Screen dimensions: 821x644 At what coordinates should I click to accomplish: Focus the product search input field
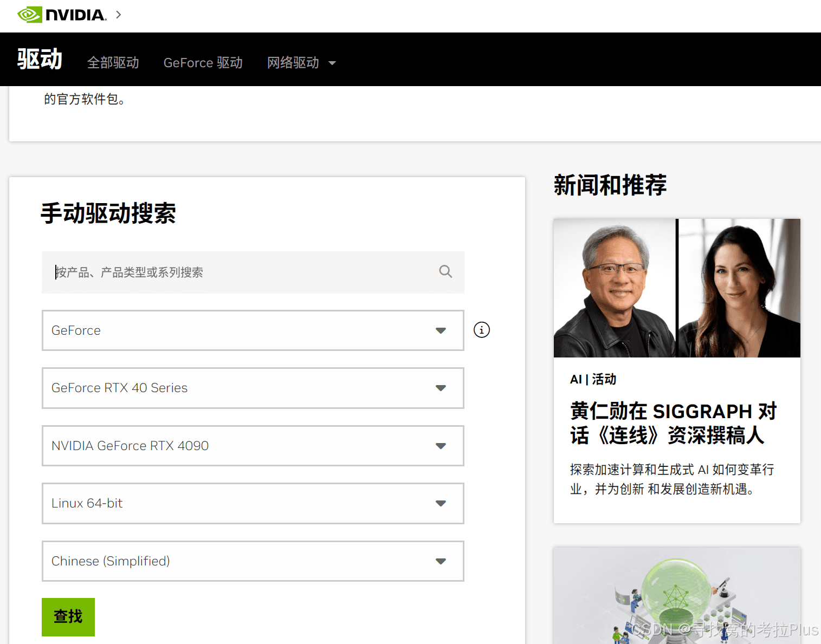[253, 272]
